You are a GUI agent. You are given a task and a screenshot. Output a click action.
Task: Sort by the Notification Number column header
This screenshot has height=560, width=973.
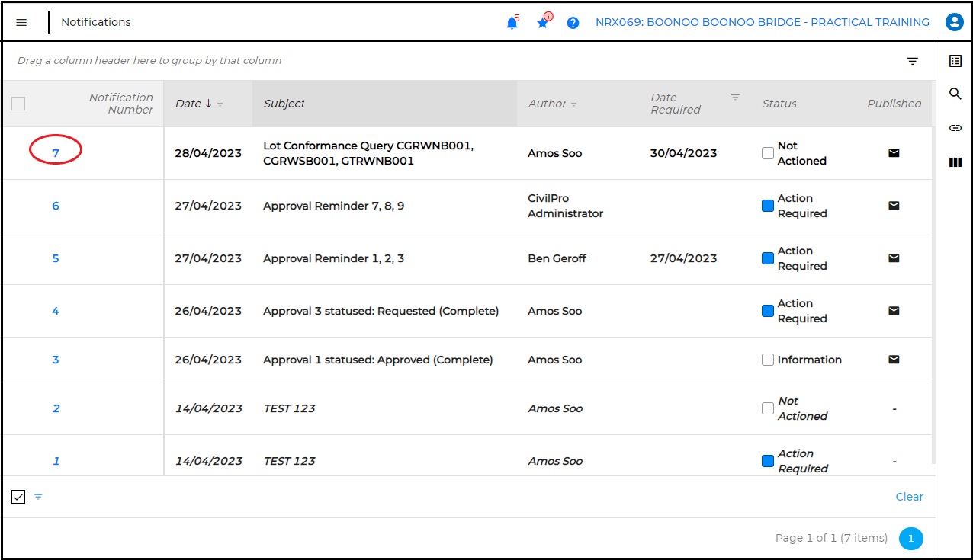[x=120, y=104]
